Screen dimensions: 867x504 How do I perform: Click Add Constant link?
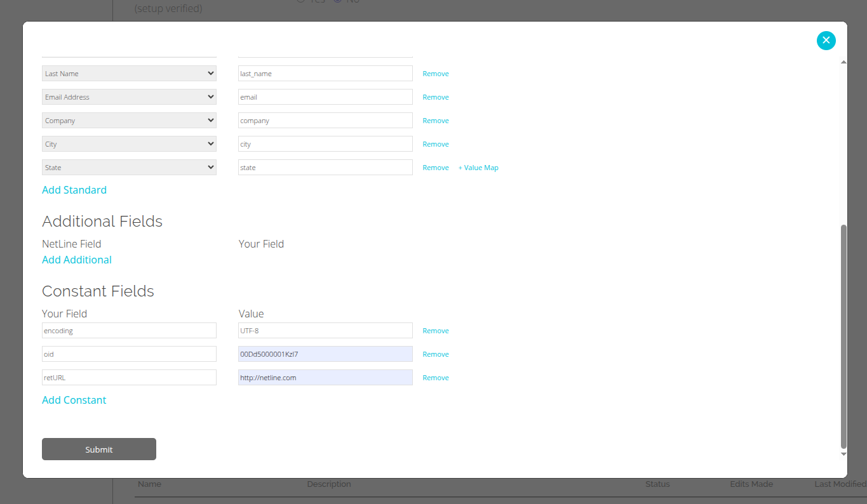(x=74, y=400)
